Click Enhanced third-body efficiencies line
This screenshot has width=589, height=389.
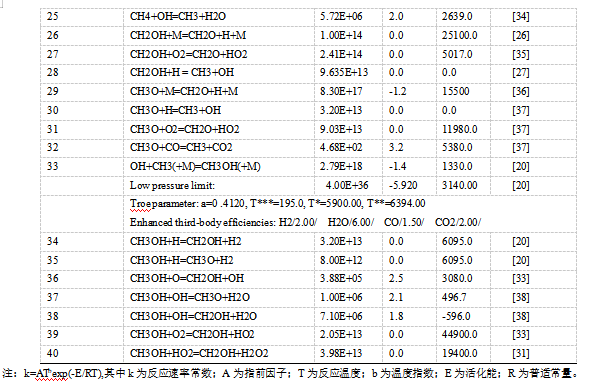(305, 222)
